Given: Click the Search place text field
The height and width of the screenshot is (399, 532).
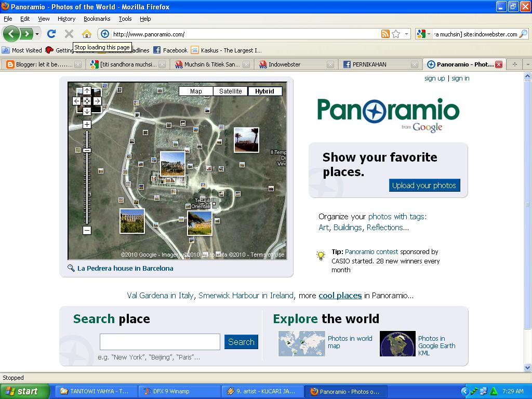Looking at the screenshot, I should (x=160, y=342).
